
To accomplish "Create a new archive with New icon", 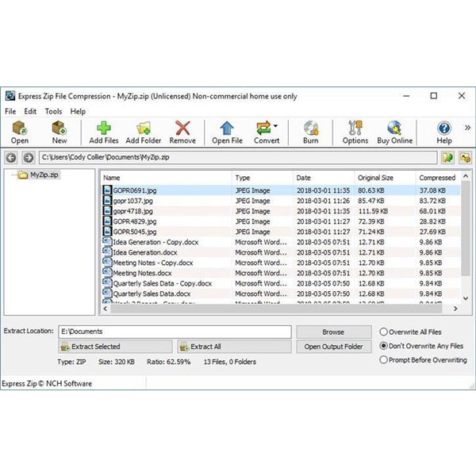I will point(59,132).
